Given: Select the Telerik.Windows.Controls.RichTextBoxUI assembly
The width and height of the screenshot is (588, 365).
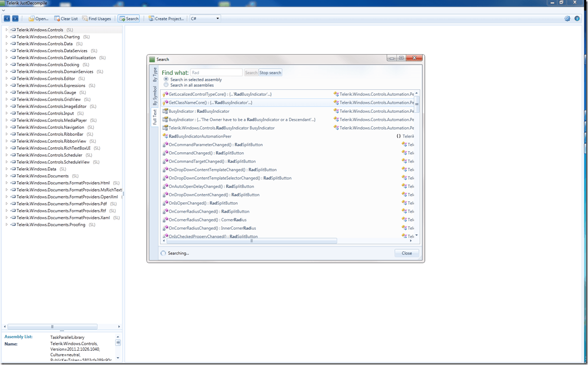Looking at the screenshot, I should tap(53, 148).
